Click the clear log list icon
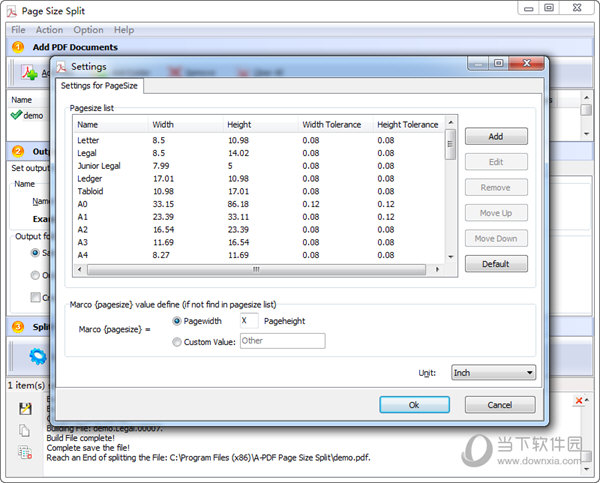600x483 pixels. [x=25, y=453]
